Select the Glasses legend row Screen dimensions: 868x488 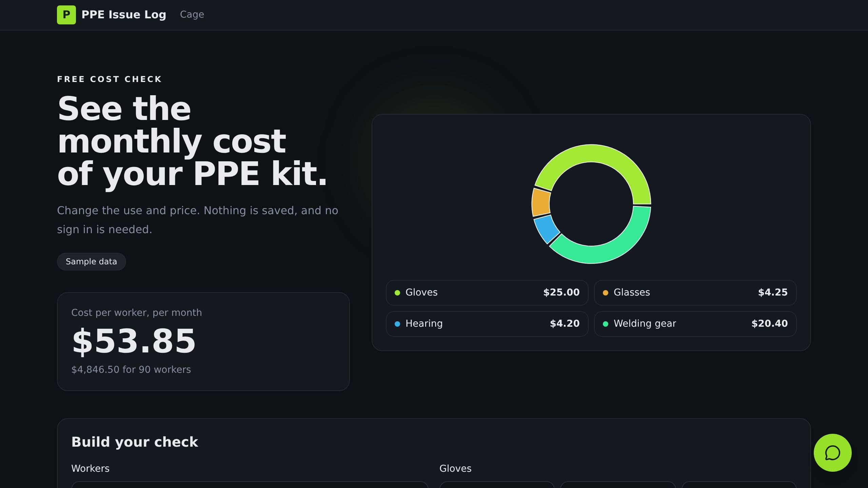point(695,292)
